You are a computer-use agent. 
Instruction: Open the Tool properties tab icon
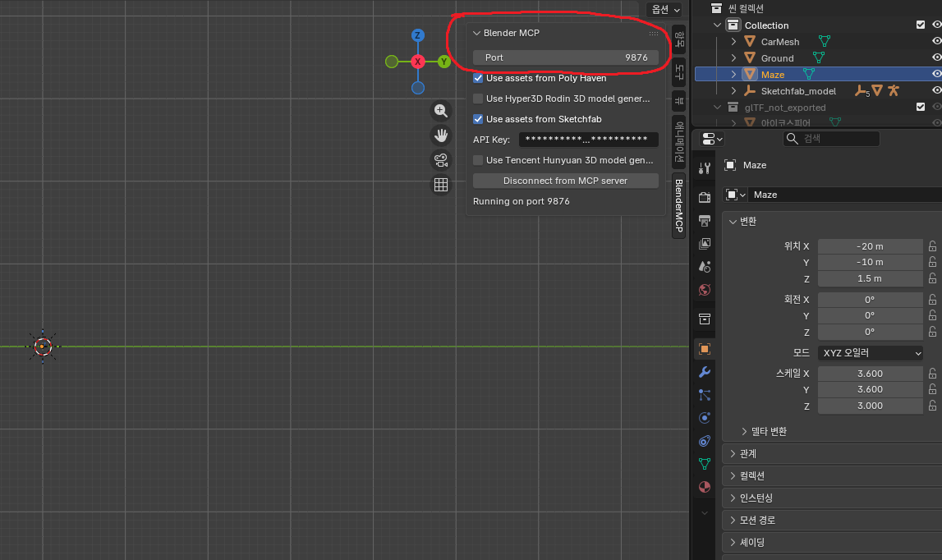(x=704, y=168)
